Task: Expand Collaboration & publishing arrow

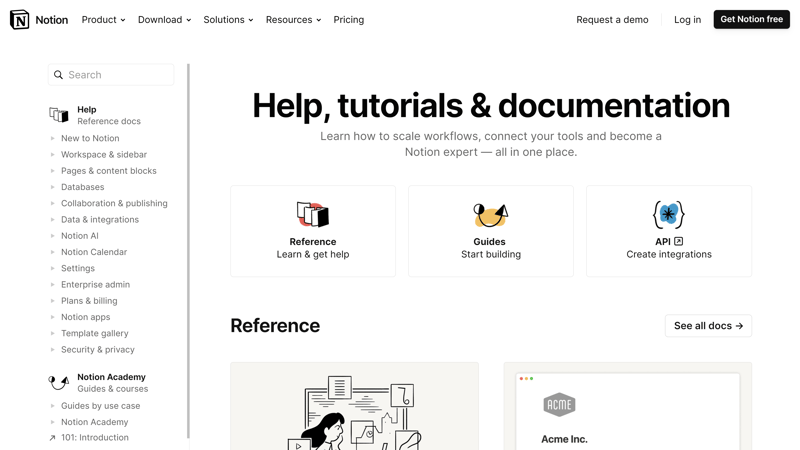Action: point(52,204)
